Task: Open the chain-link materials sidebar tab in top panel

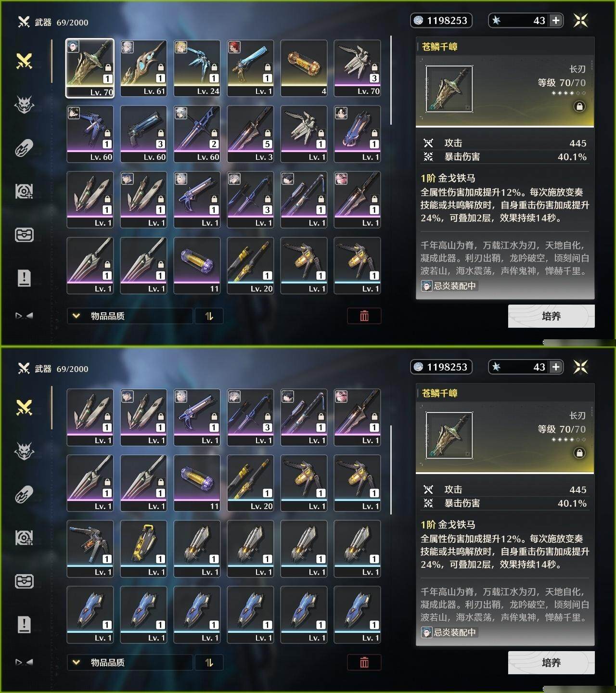Action: (24, 148)
